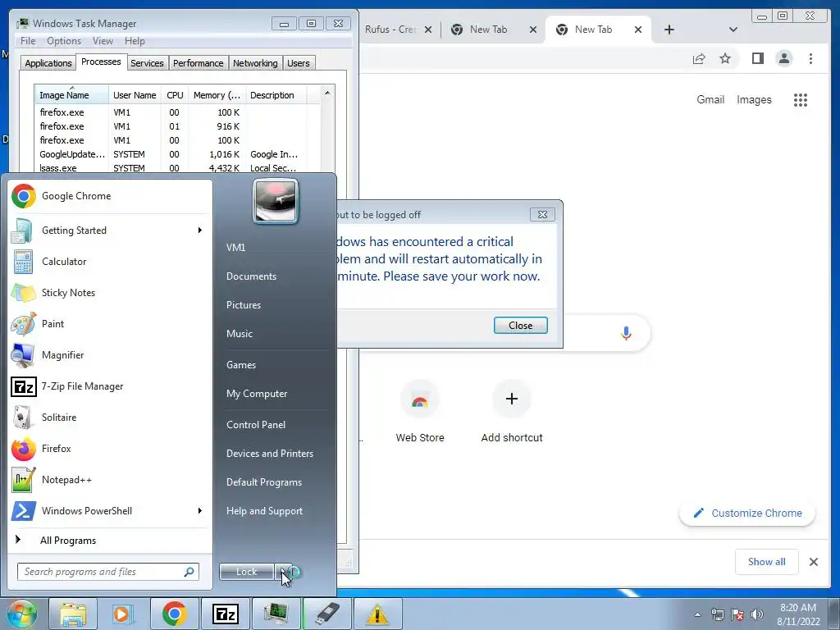Open Getting Started in Start menu
Screen dimensions: 840x630
(x=110, y=231)
